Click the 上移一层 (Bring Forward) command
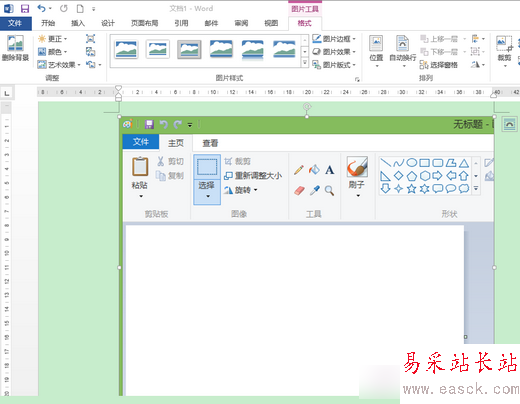Viewport: 520px width, 404px height. pos(439,39)
